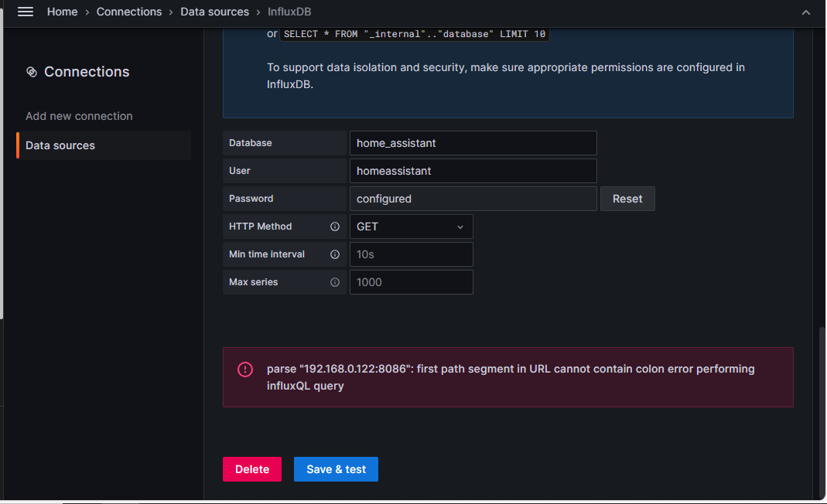Reset the configured password
The height and width of the screenshot is (504, 827).
[x=627, y=199]
